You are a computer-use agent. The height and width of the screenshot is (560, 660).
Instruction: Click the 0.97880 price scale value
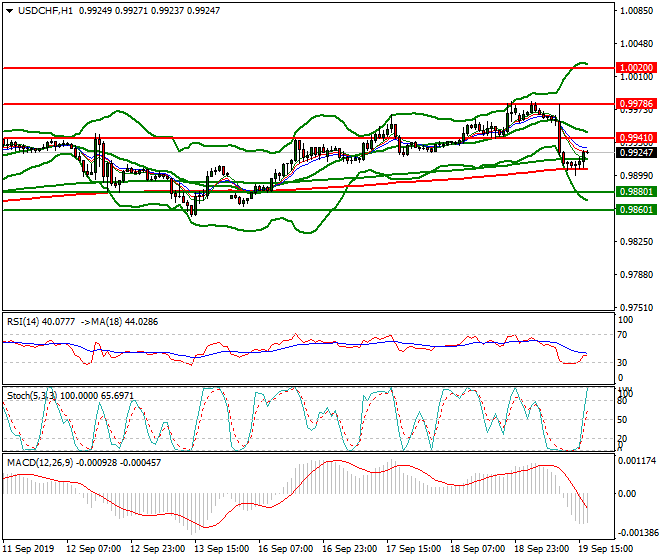(x=636, y=275)
